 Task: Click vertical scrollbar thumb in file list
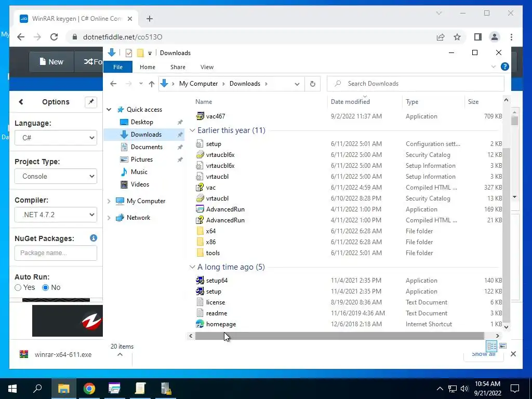point(506,235)
